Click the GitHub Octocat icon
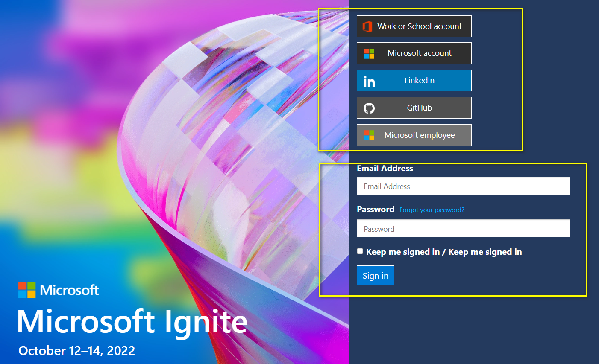Image resolution: width=599 pixels, height=364 pixels. (368, 108)
